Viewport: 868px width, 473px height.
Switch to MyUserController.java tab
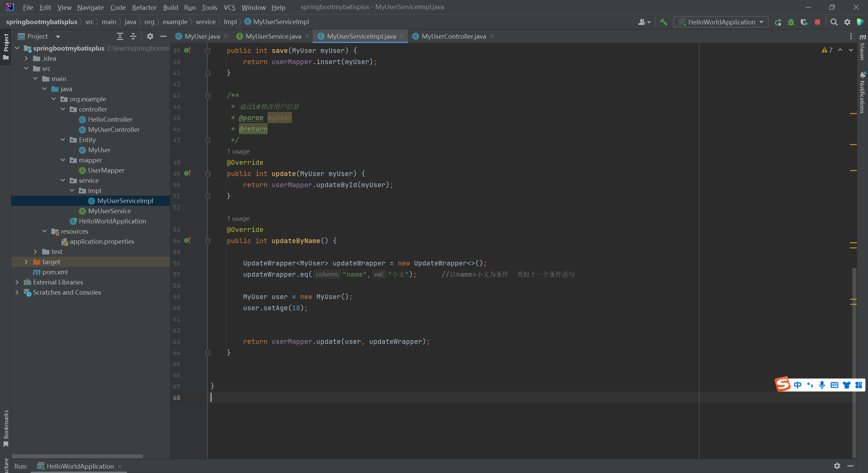pyautogui.click(x=453, y=36)
